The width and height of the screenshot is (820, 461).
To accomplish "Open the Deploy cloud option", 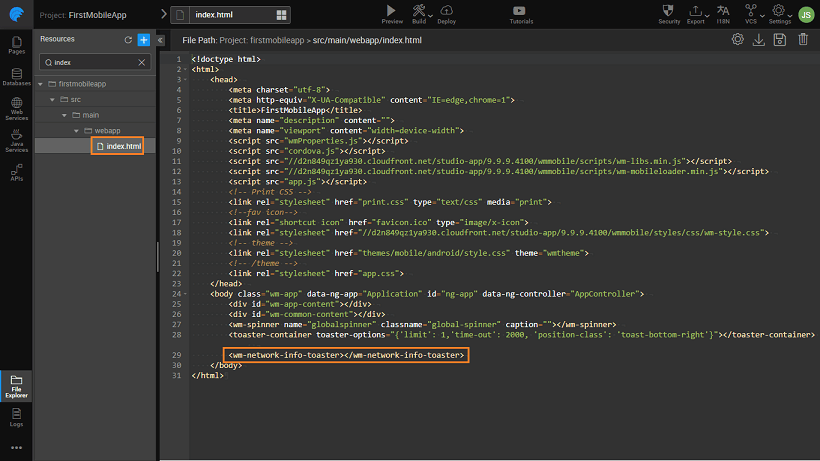I will click(x=446, y=10).
